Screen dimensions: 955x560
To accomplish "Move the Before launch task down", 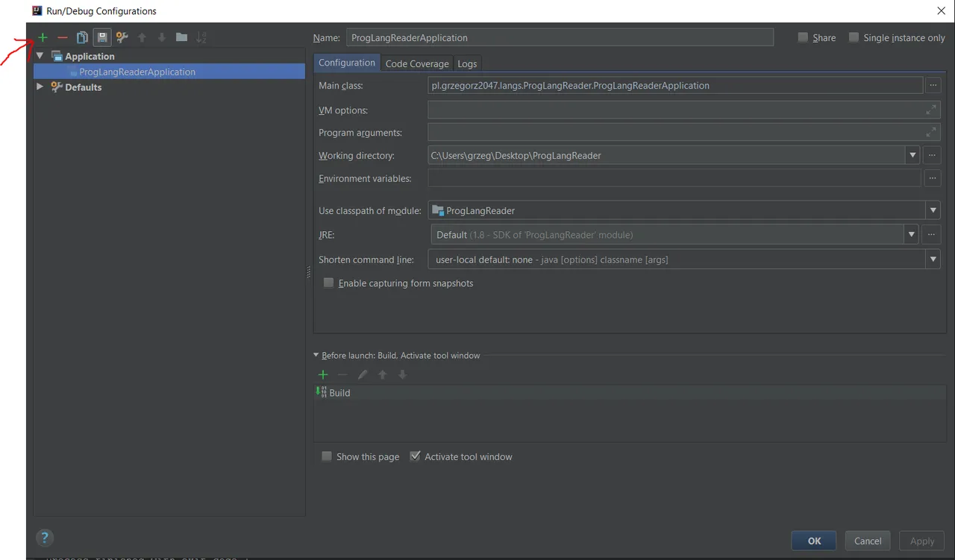I will click(x=402, y=374).
